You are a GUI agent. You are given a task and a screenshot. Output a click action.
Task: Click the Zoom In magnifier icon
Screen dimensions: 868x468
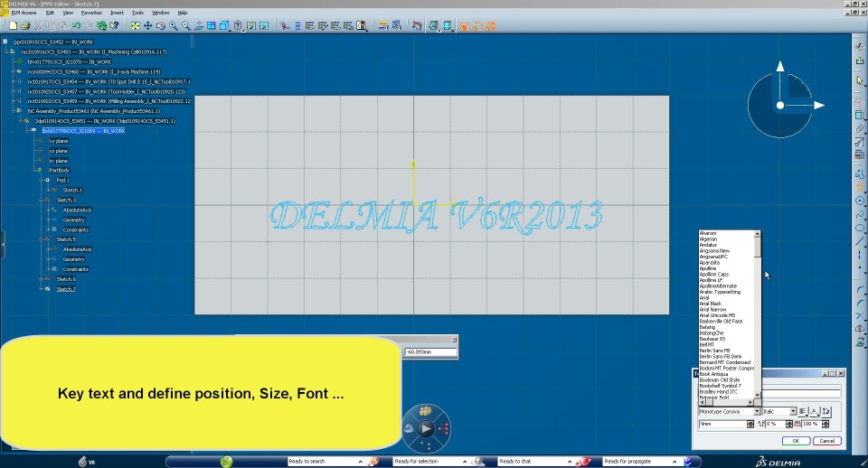[174, 25]
